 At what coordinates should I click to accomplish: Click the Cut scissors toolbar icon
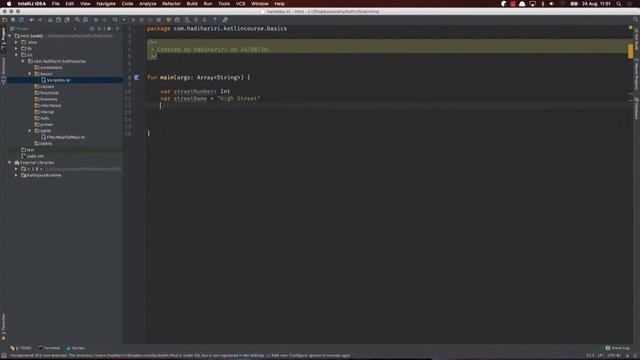[x=50, y=20]
